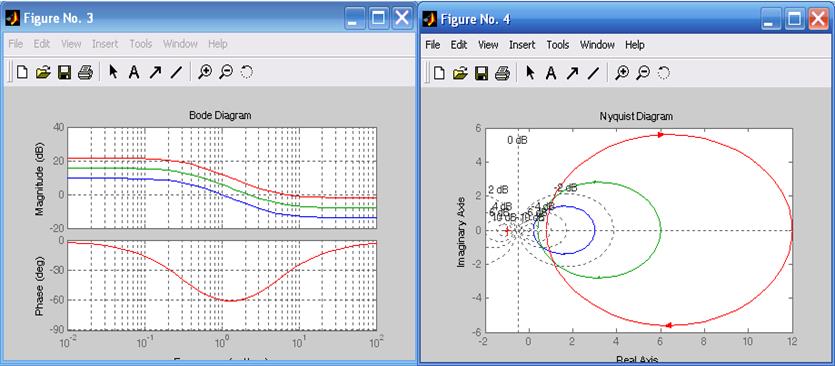Click Print icon in Figure No. 4
Image resolution: width=835 pixels, height=366 pixels.
(x=502, y=73)
